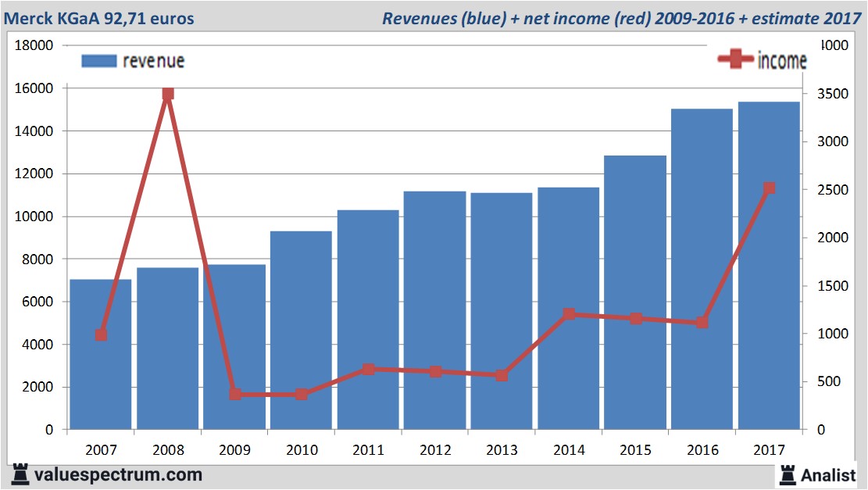This screenshot has height=490, width=868.
Task: Click the rook icon next to Analist
Action: (x=788, y=474)
